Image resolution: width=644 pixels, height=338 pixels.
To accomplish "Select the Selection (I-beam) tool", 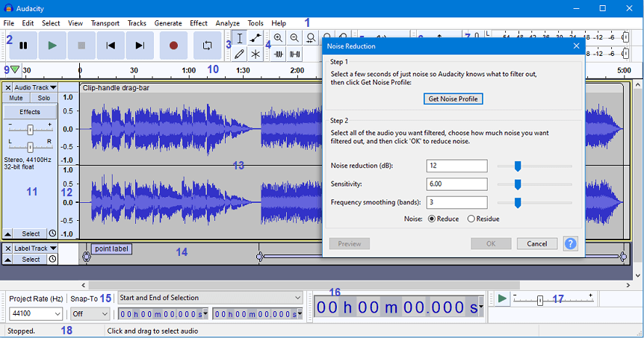I will pyautogui.click(x=240, y=39).
